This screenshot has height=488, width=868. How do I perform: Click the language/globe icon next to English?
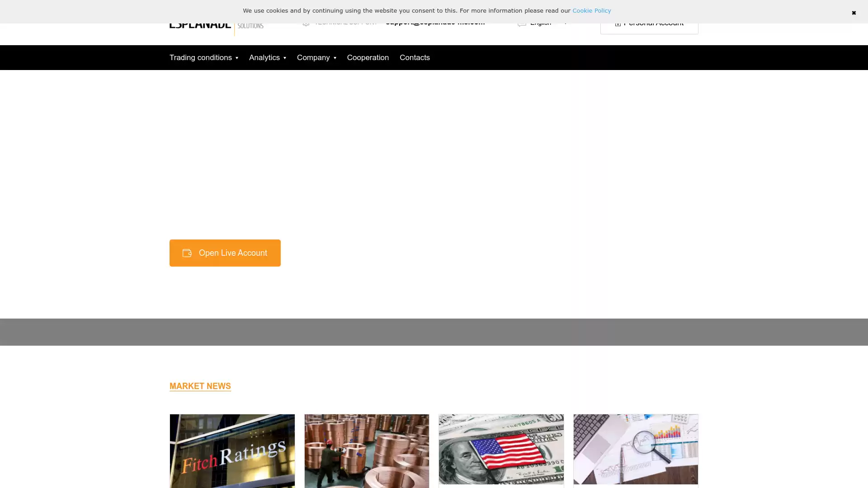pos(522,23)
